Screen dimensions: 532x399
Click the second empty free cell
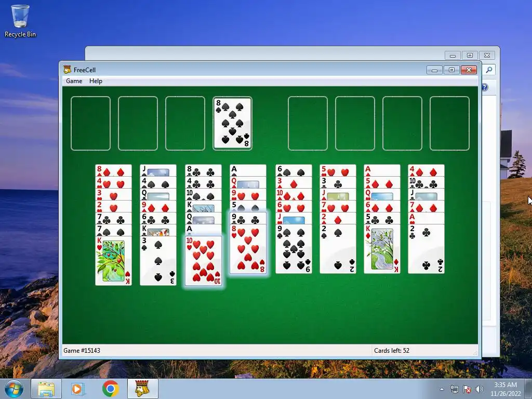[138, 123]
